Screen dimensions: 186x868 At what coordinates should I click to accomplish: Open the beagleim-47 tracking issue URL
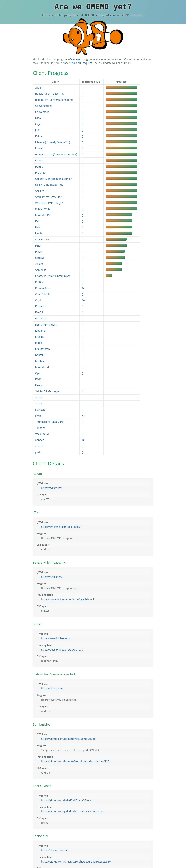click(68, 599)
